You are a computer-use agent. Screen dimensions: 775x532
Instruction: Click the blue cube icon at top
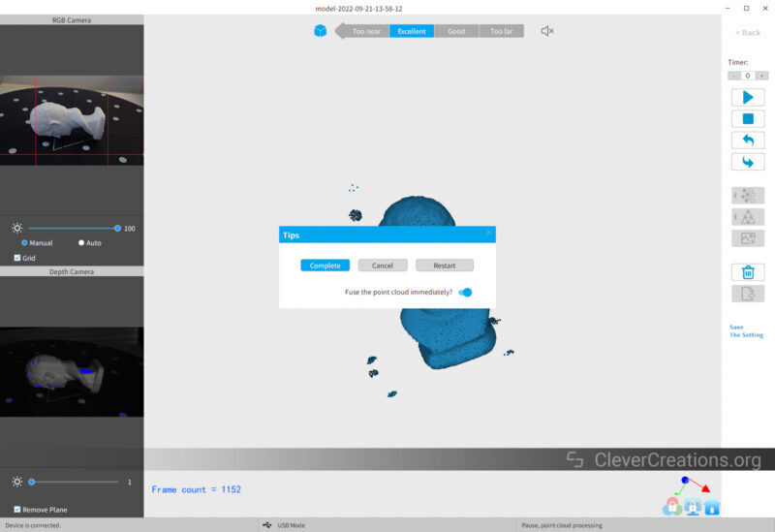click(320, 31)
